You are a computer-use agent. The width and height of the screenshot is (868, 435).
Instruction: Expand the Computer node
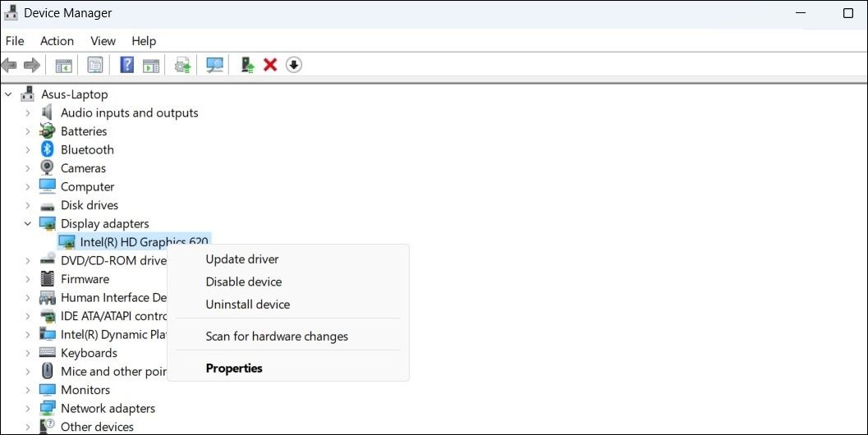point(28,187)
